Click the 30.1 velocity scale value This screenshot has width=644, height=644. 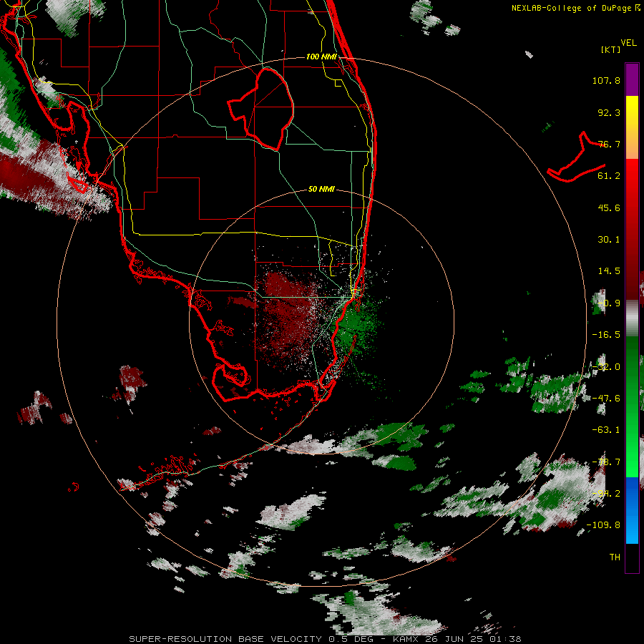(609, 240)
